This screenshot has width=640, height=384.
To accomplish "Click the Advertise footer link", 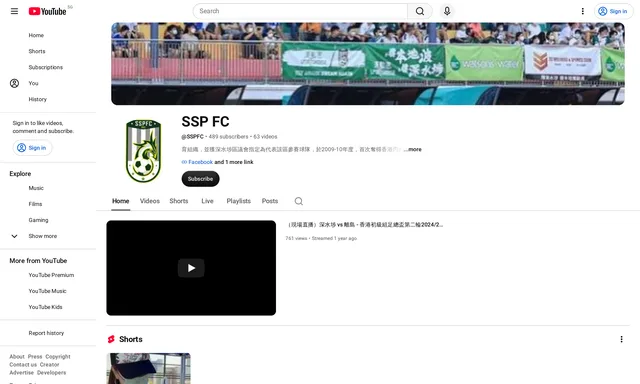I will click(22, 373).
